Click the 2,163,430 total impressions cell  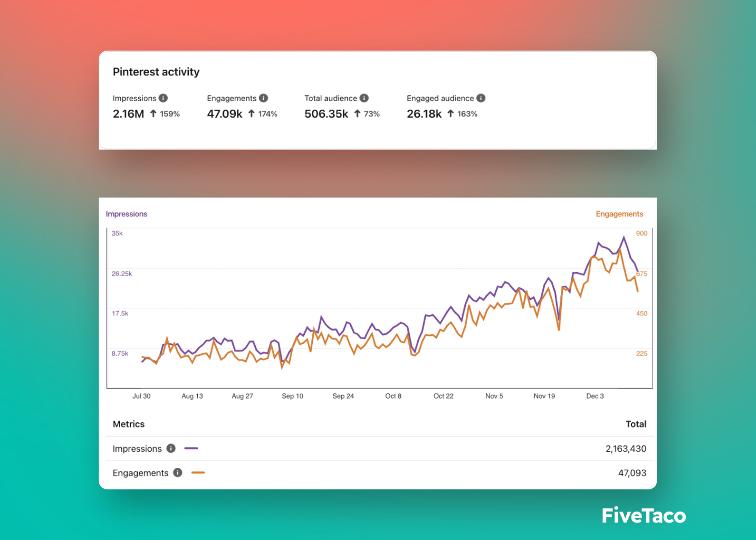(x=626, y=449)
